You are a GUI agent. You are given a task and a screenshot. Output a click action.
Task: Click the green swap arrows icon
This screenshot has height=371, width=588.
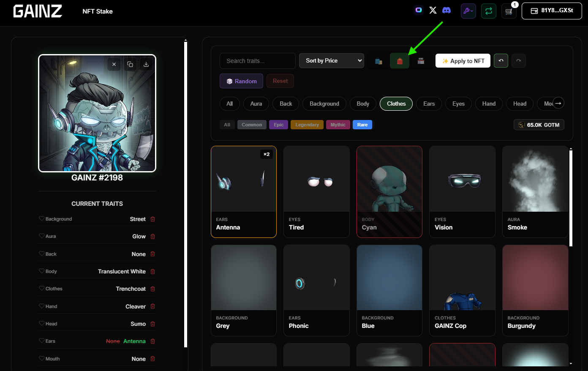[x=489, y=11]
